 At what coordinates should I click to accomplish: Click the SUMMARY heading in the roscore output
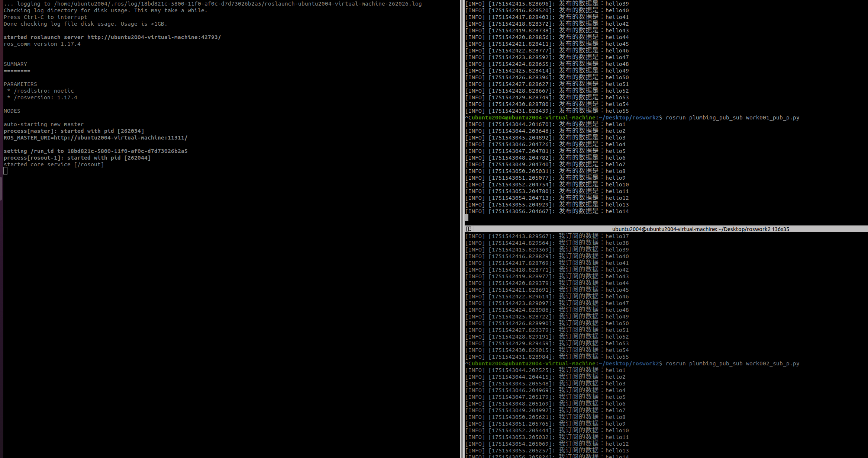(x=15, y=64)
